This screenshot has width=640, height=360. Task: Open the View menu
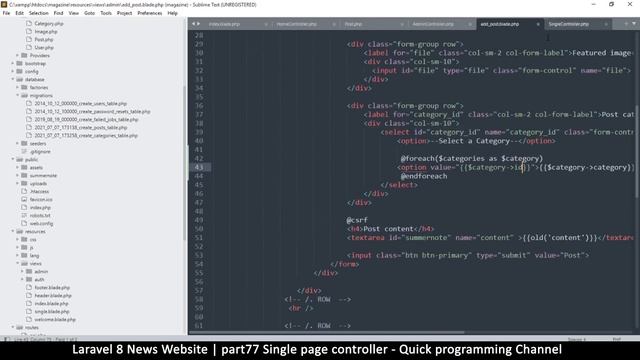pyautogui.click(x=73, y=13)
